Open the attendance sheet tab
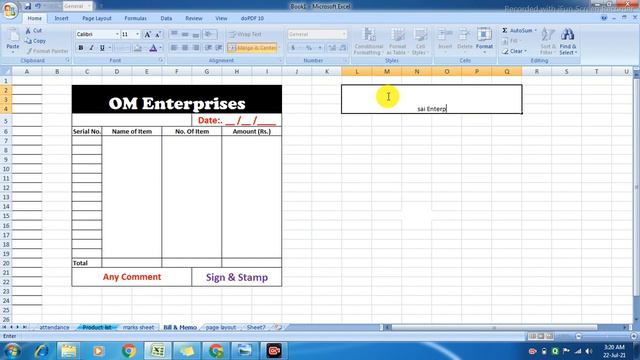Image resolution: width=640 pixels, height=360 pixels. [54, 327]
